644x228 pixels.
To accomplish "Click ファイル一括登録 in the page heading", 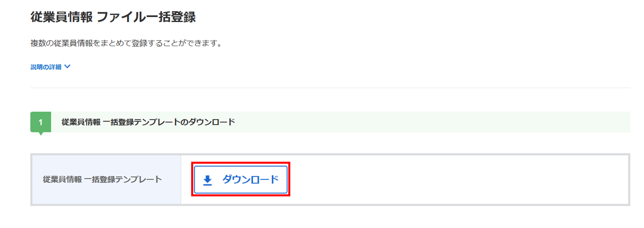I will 145,18.
